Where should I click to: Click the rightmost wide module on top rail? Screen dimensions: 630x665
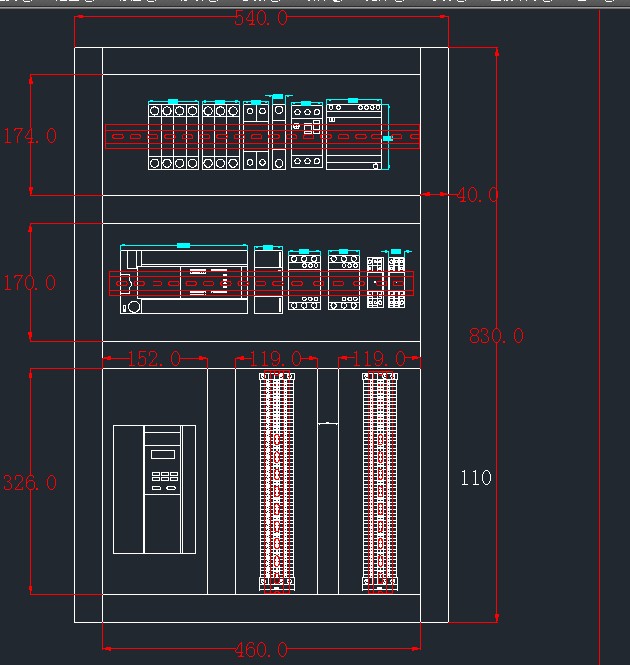click(x=354, y=135)
